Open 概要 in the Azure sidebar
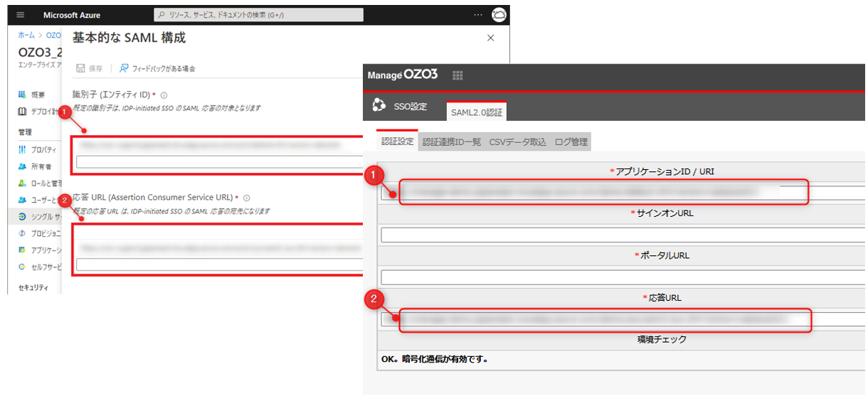Image resolution: width=868 pixels, height=396 pixels. [32, 95]
